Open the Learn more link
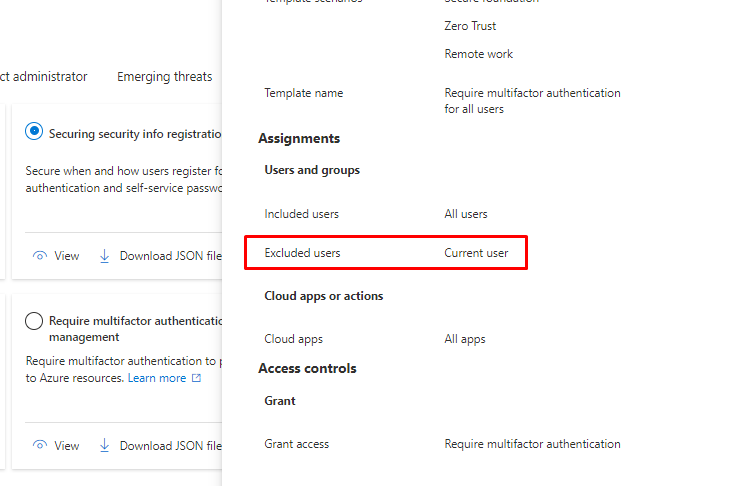 157,379
